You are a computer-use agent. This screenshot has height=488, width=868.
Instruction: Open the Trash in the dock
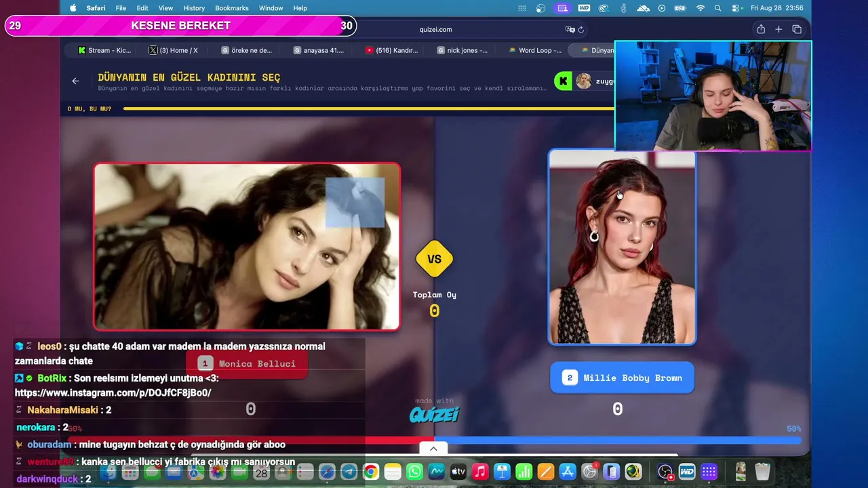point(762,472)
